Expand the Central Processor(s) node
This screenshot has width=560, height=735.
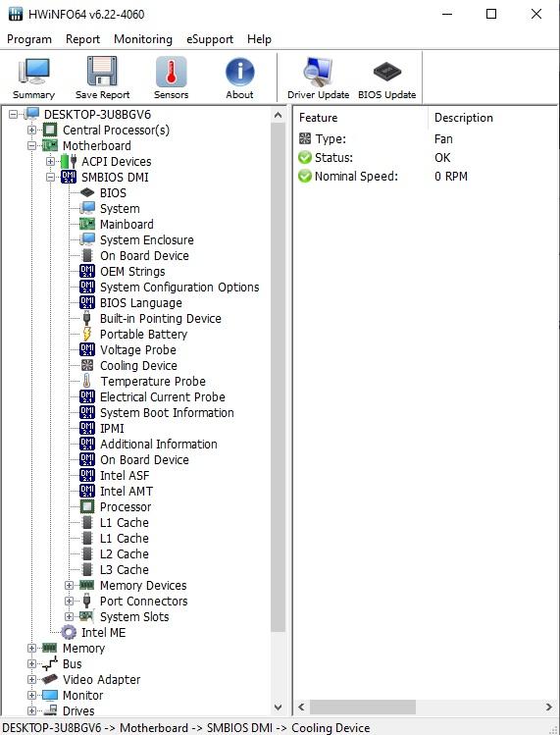pyautogui.click(x=31, y=130)
